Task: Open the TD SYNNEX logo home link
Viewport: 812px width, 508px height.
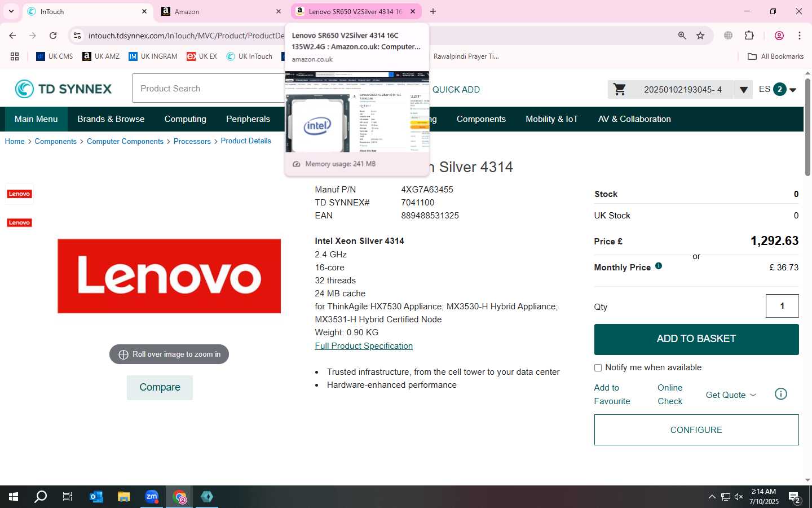Action: [x=63, y=89]
